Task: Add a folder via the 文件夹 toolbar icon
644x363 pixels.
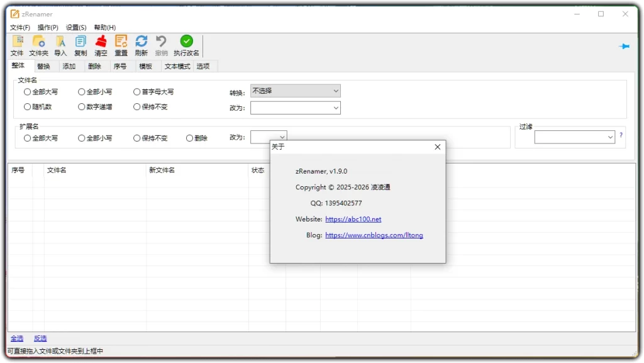Action: 38,44
